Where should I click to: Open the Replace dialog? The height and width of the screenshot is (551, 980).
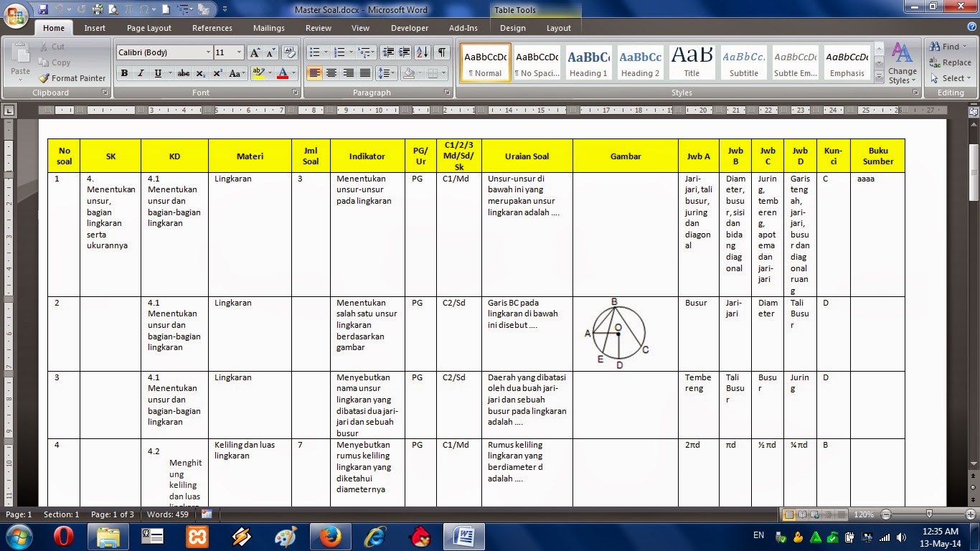[x=951, y=62]
